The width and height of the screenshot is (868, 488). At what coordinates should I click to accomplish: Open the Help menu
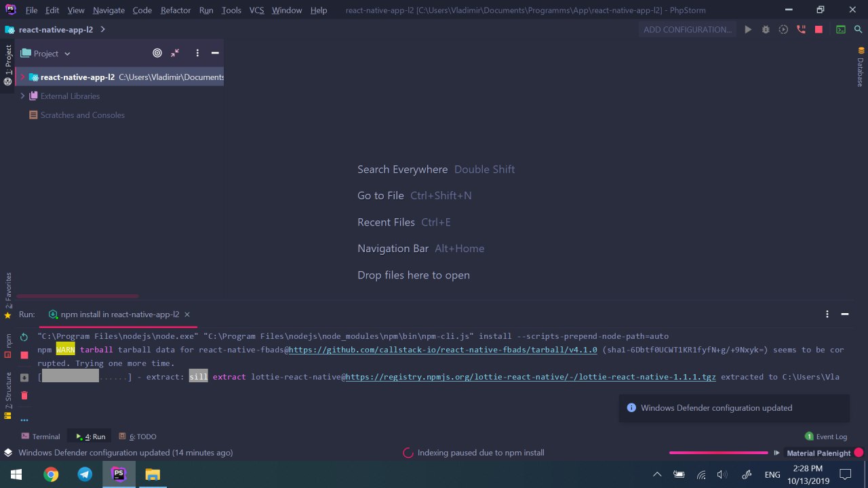tap(319, 10)
